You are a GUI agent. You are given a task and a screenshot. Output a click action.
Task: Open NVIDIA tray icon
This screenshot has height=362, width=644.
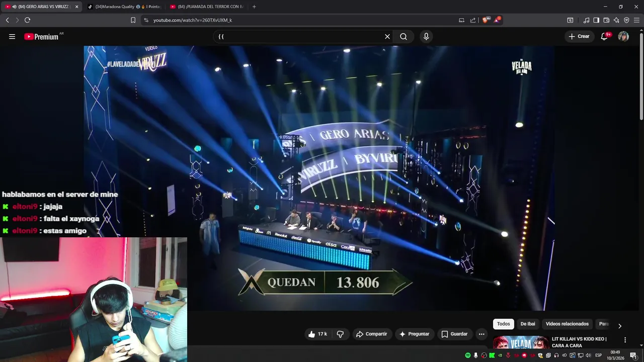click(x=500, y=355)
